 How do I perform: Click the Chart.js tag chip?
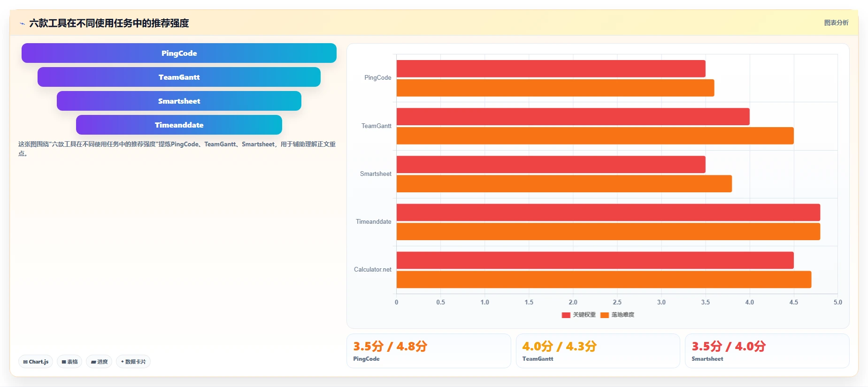click(36, 362)
